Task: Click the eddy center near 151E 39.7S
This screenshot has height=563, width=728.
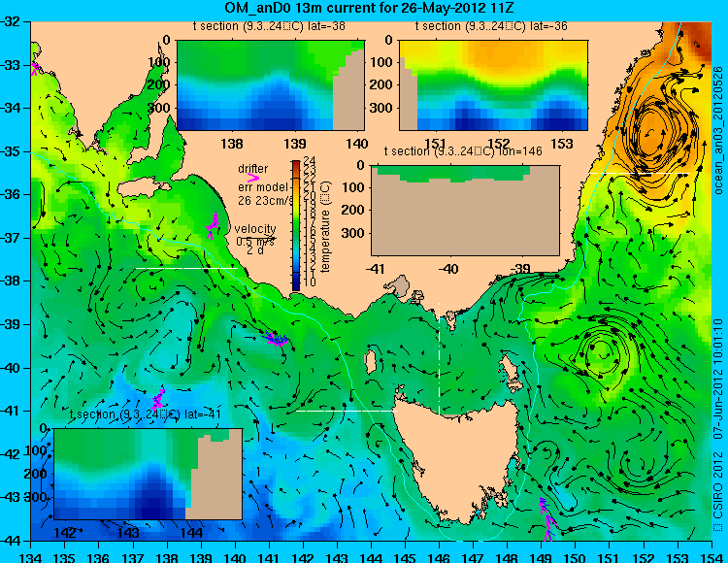Action: [x=603, y=355]
